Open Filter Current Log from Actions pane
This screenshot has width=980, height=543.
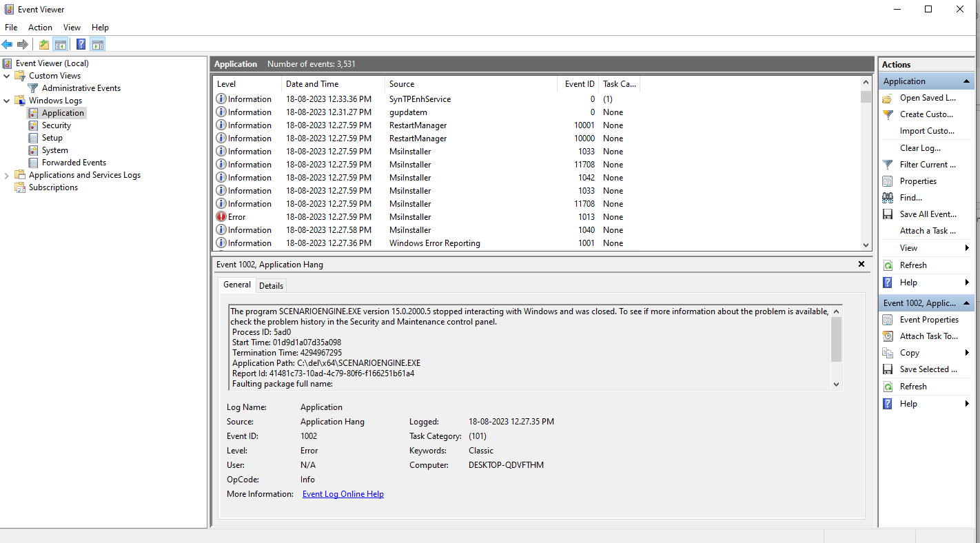(927, 165)
